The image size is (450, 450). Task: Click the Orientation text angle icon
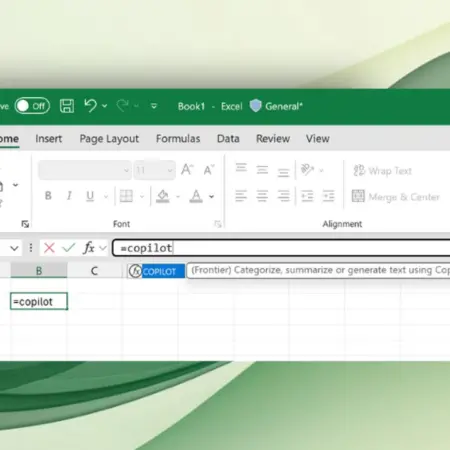(307, 170)
